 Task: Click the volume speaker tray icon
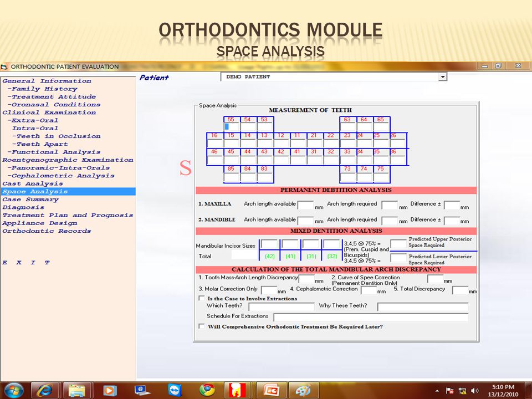coord(475,391)
